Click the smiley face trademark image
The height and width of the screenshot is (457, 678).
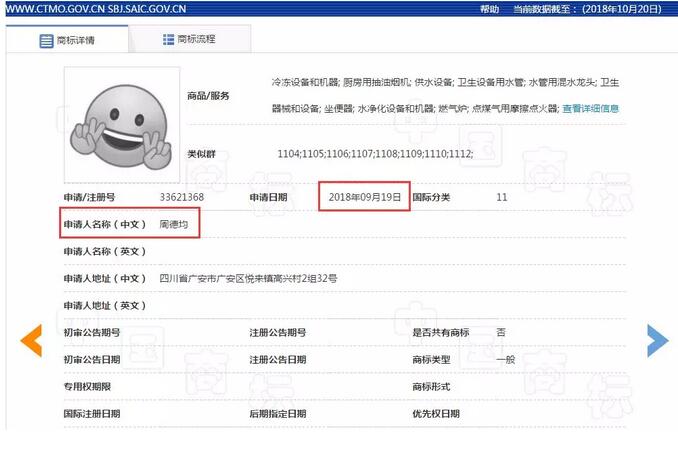pyautogui.click(x=122, y=125)
